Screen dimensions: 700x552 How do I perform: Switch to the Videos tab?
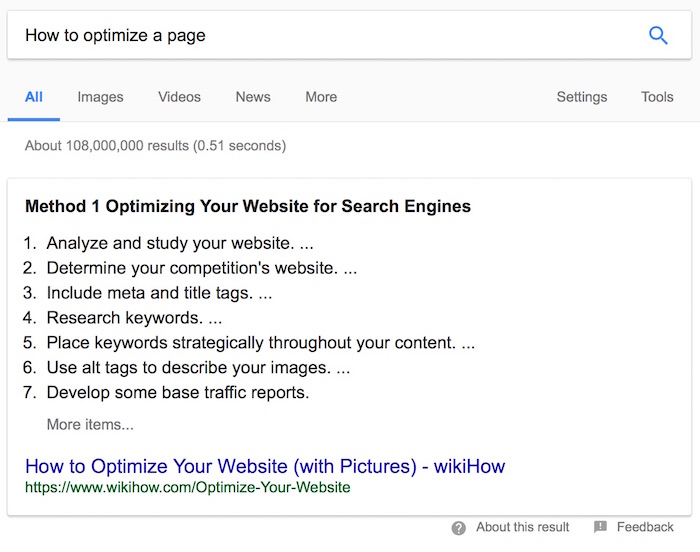pyautogui.click(x=179, y=97)
